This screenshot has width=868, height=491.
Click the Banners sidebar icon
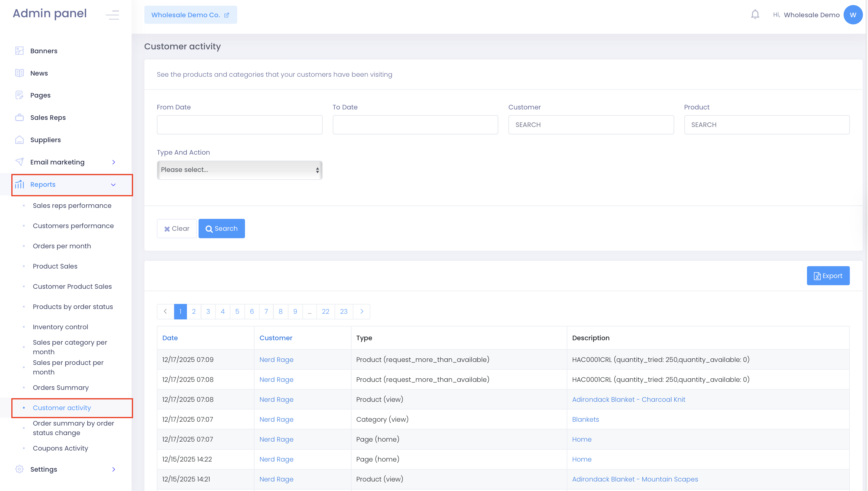click(x=19, y=51)
